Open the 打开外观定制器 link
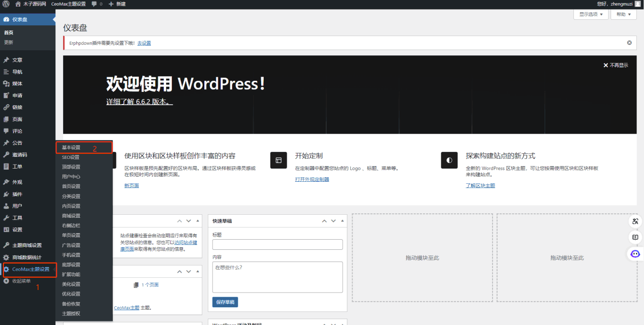Screen dimensions: 644x325 312,179
